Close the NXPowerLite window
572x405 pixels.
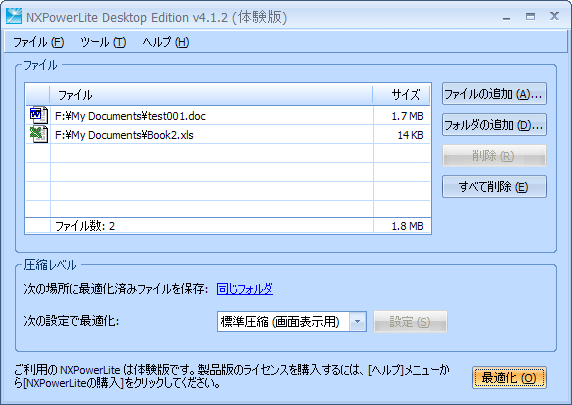[554, 16]
